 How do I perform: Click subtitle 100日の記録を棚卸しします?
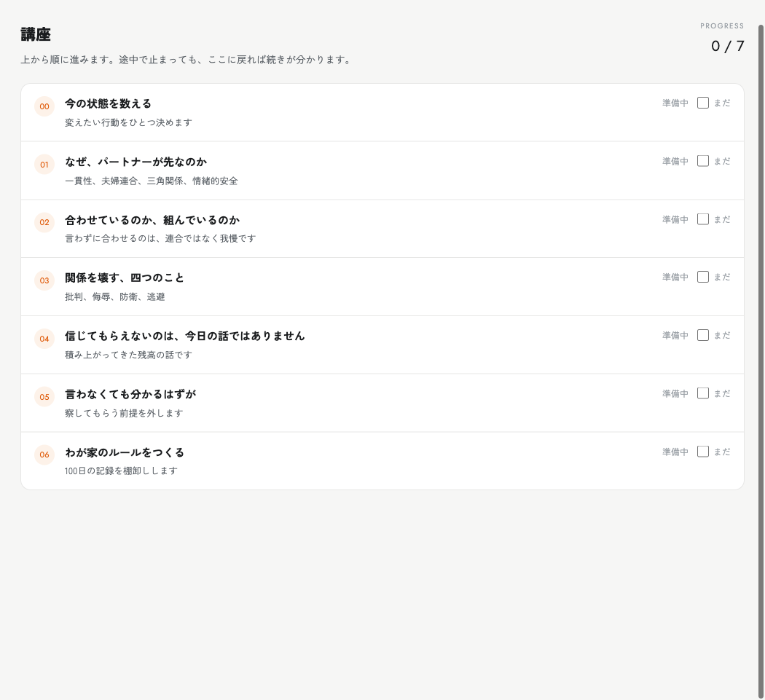[121, 471]
